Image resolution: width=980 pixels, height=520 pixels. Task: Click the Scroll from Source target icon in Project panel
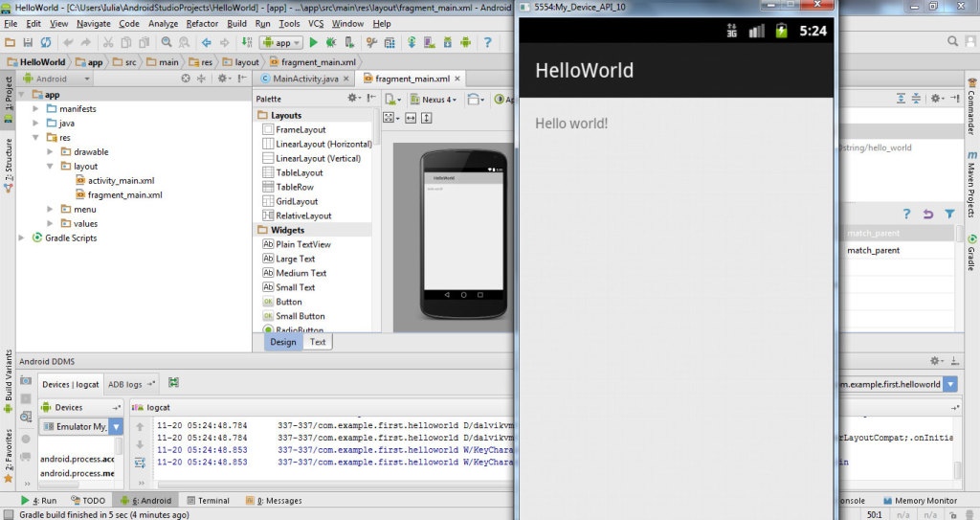click(x=186, y=79)
